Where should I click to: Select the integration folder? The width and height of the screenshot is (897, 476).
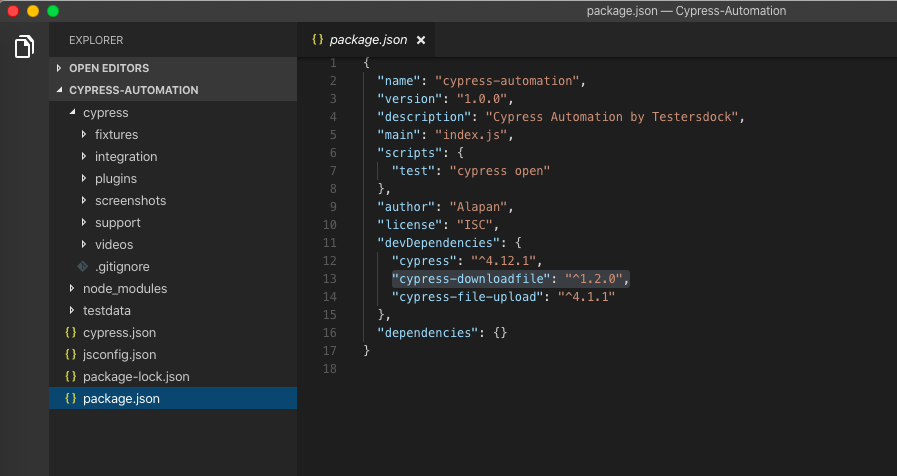(173, 156)
